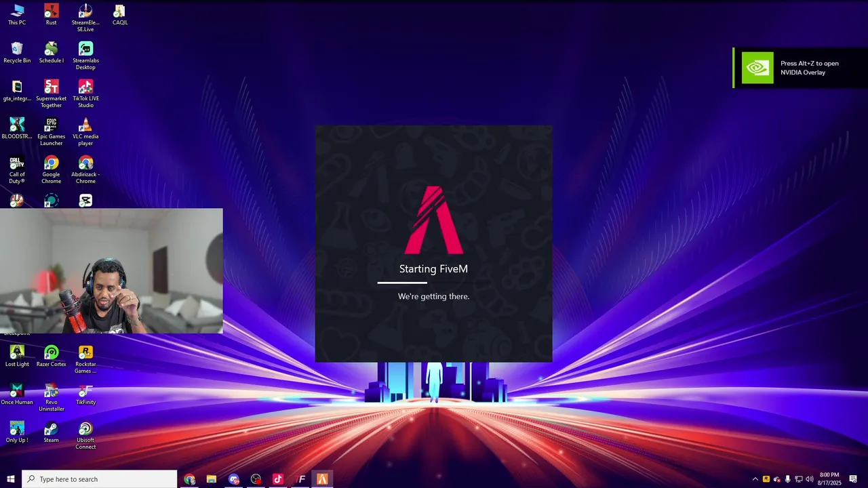Select the TikTok LIVE Studio icon
The image size is (868, 488).
85,94
